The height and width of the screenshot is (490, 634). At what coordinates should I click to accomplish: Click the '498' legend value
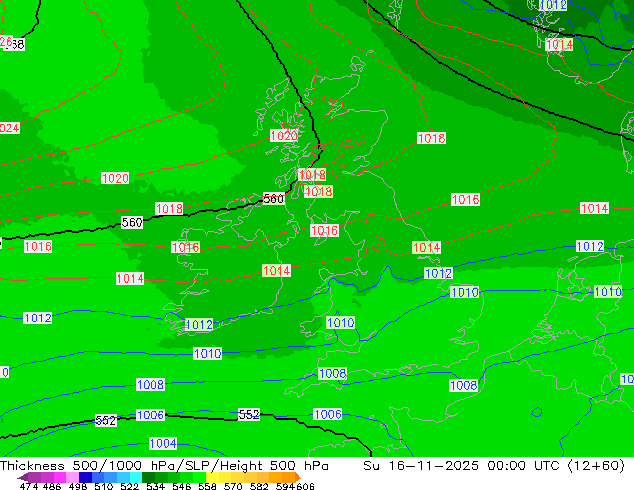[78, 486]
